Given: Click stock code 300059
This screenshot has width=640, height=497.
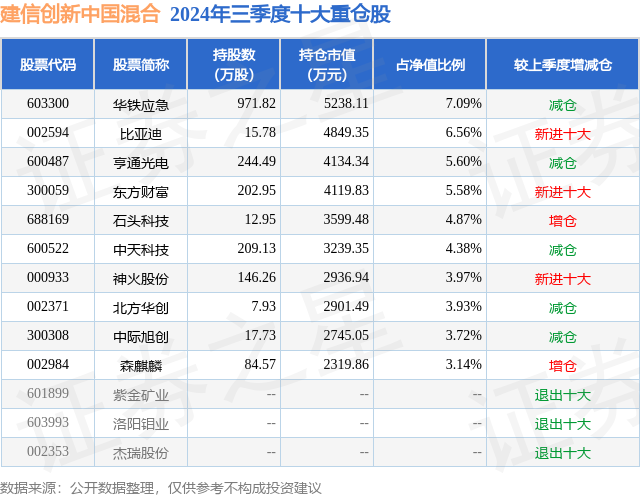Looking at the screenshot, I should [48, 191].
